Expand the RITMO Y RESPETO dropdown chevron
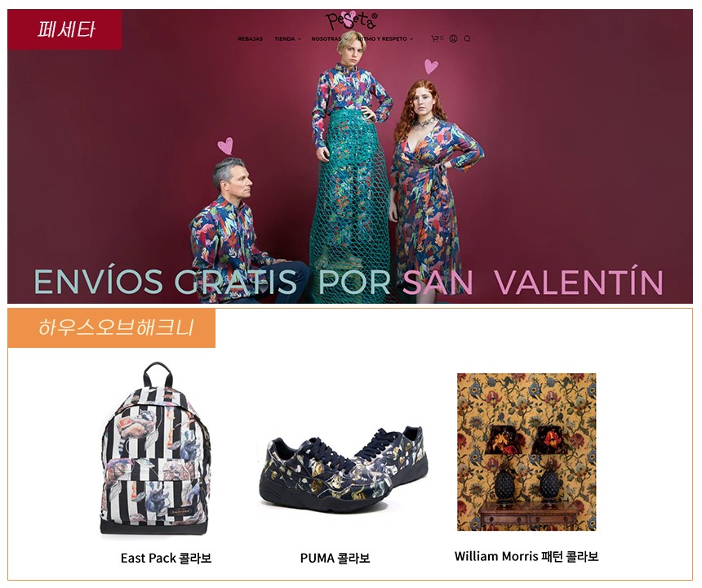 (x=411, y=39)
